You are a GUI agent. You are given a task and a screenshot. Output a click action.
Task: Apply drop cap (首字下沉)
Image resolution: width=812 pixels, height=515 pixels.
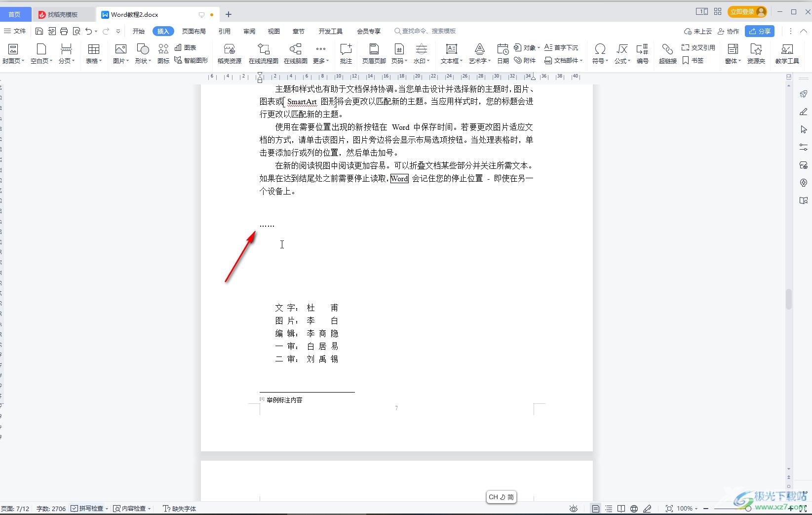coord(561,47)
